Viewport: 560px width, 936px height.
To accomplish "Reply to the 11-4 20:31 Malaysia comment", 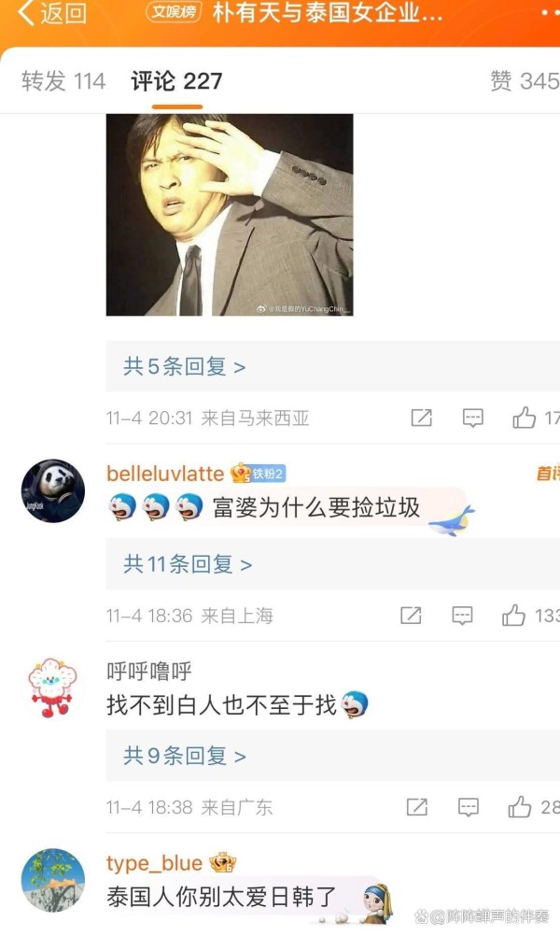I will tap(473, 418).
